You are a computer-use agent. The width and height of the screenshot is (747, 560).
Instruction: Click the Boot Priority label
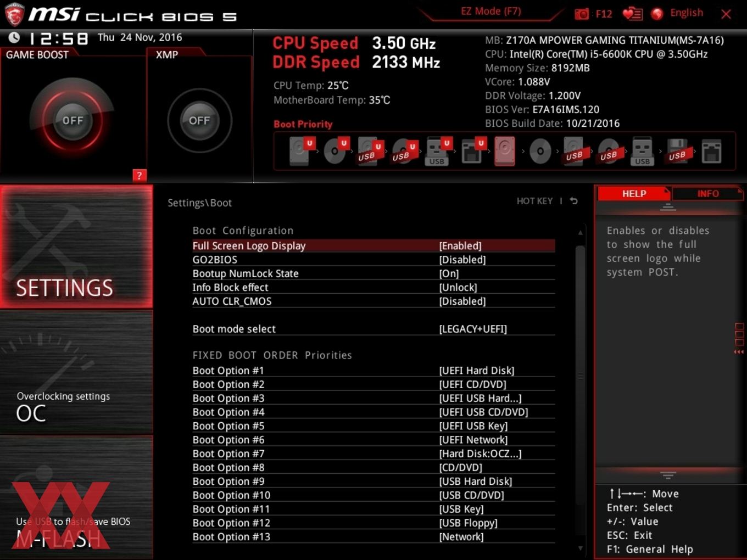click(x=303, y=124)
